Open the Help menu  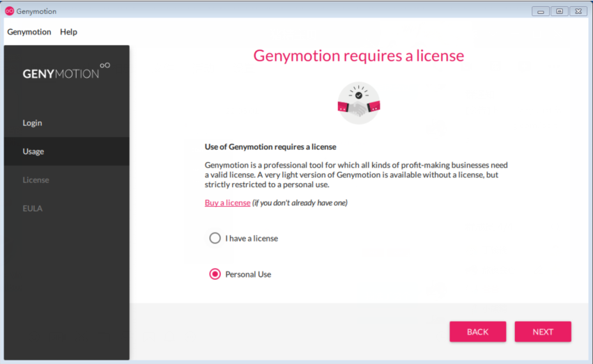tap(68, 32)
